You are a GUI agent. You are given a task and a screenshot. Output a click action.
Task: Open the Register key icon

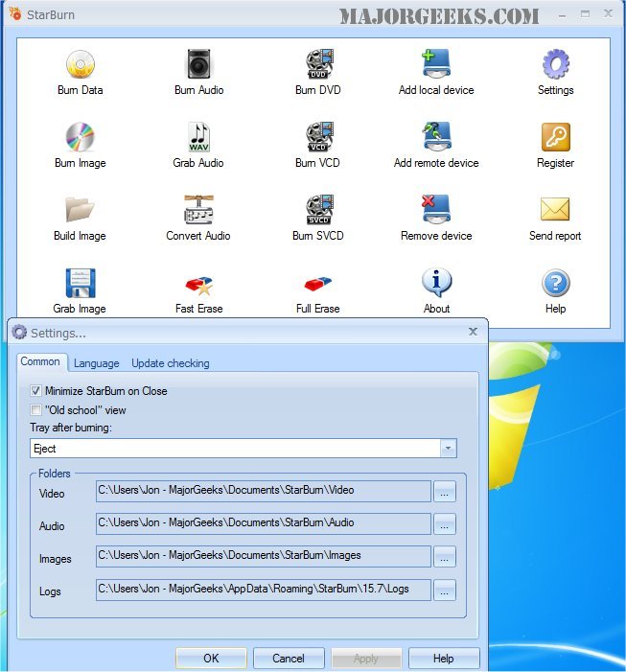click(556, 137)
